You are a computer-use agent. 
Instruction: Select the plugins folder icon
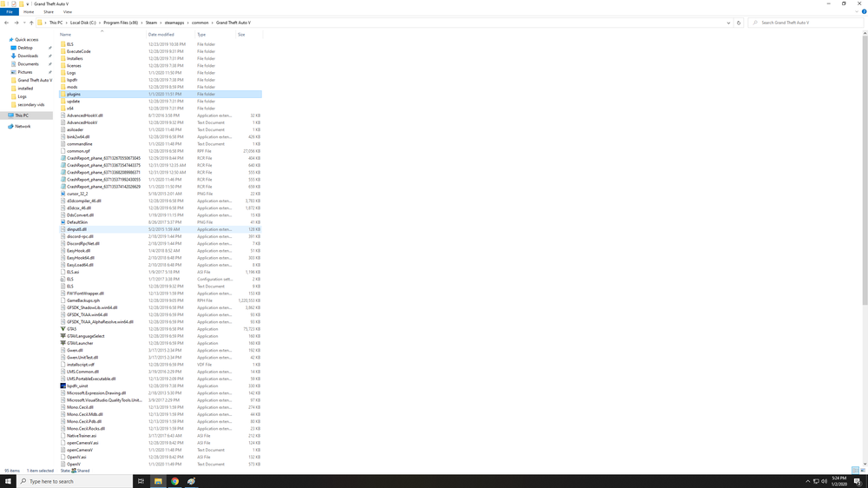(62, 94)
